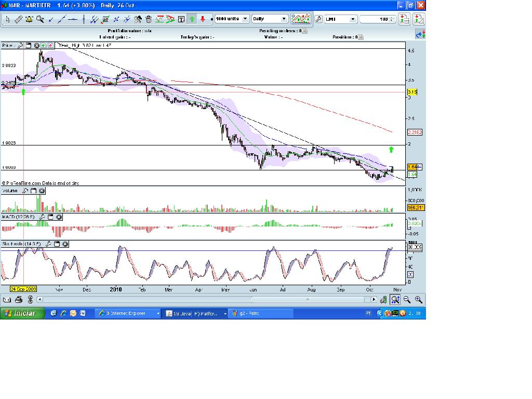Pick the dashed segment drawing tool

point(116,19)
